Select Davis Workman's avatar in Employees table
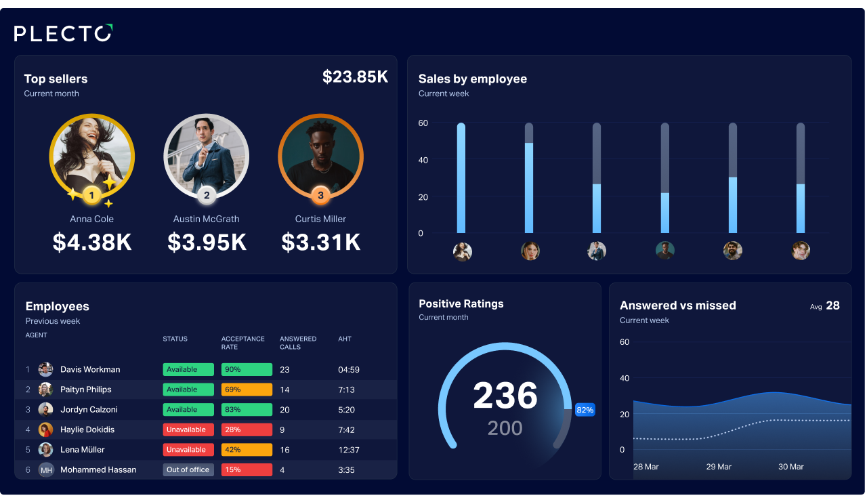 (45, 370)
